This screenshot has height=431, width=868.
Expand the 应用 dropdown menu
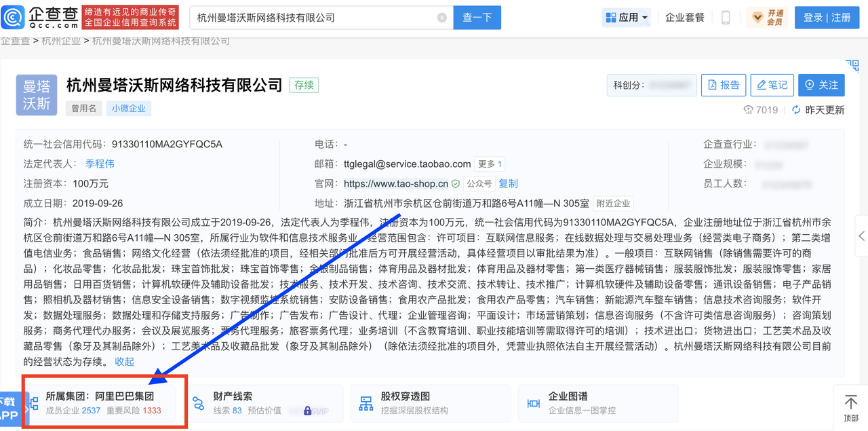click(627, 18)
